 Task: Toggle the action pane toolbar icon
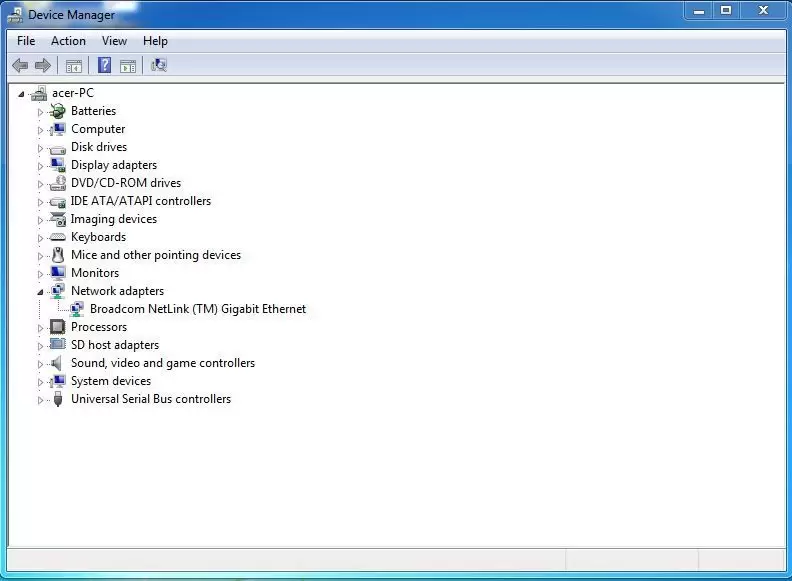(x=128, y=66)
